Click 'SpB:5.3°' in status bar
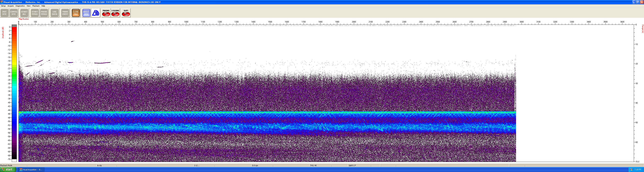Screen dimensions: 644x172 352,165
